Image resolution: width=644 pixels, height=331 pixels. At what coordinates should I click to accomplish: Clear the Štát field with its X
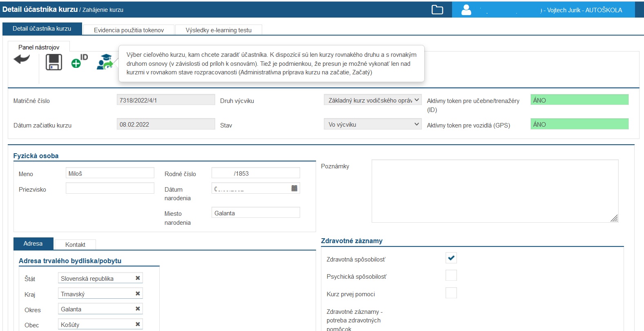(x=138, y=278)
